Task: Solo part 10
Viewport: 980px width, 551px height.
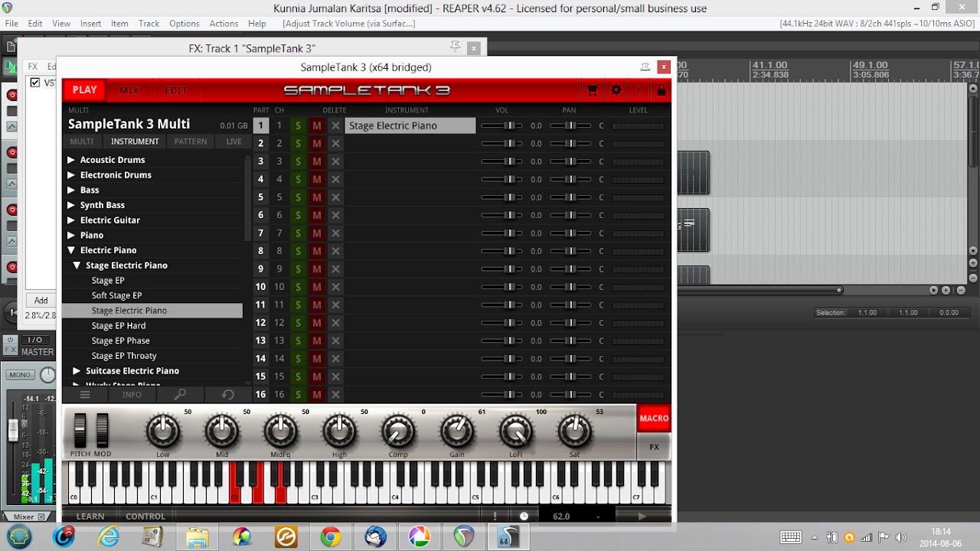Action: tap(299, 287)
